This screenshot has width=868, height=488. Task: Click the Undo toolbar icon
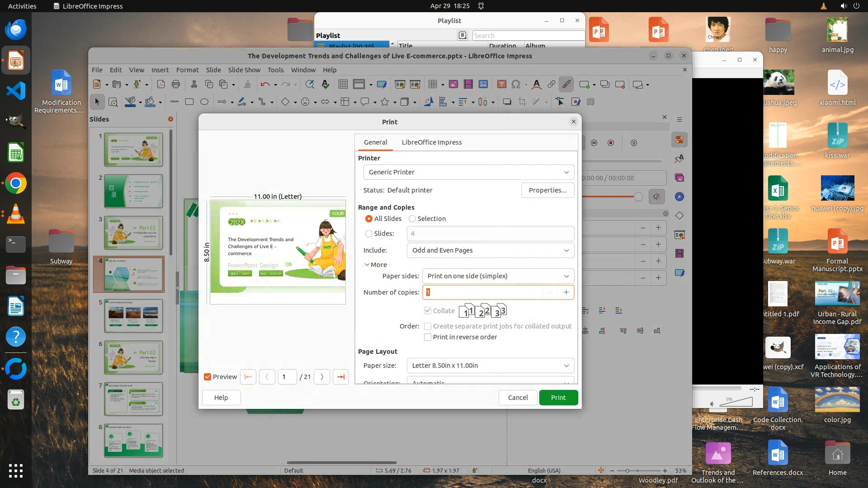pos(265,84)
